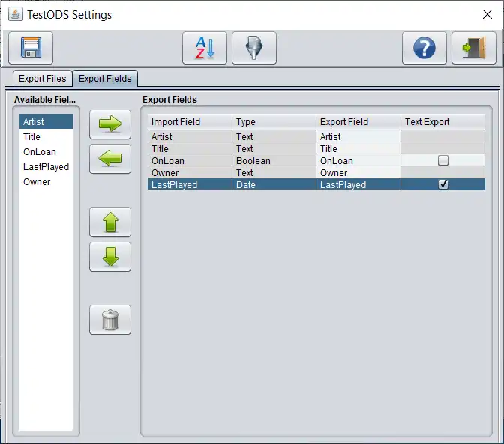Screen dimensions: 504x444
Task: Click the Import Field column header
Action: [190, 122]
